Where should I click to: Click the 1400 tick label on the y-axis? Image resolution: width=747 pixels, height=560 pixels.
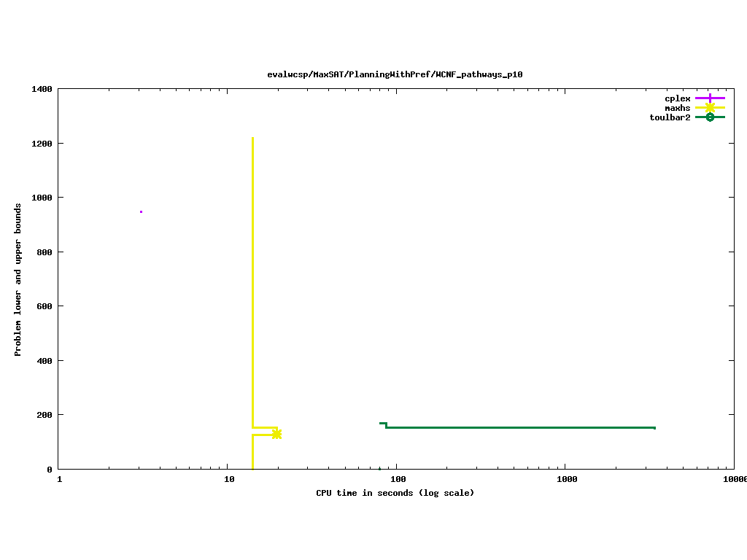[42, 89]
